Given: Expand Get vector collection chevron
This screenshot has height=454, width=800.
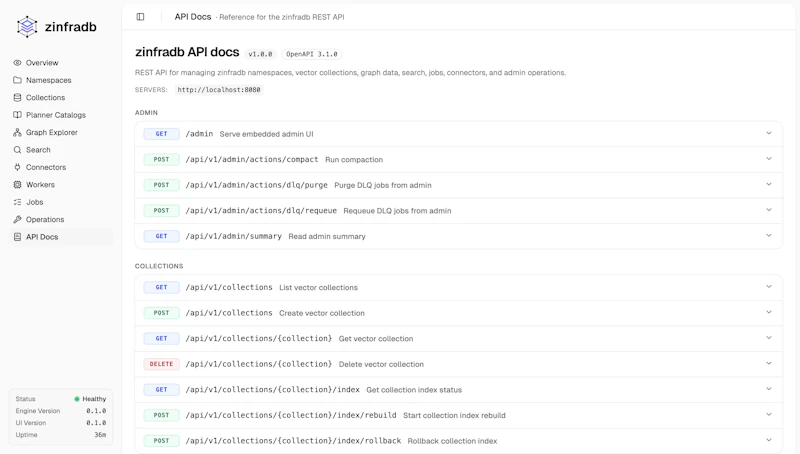Looking at the screenshot, I should click(x=768, y=338).
